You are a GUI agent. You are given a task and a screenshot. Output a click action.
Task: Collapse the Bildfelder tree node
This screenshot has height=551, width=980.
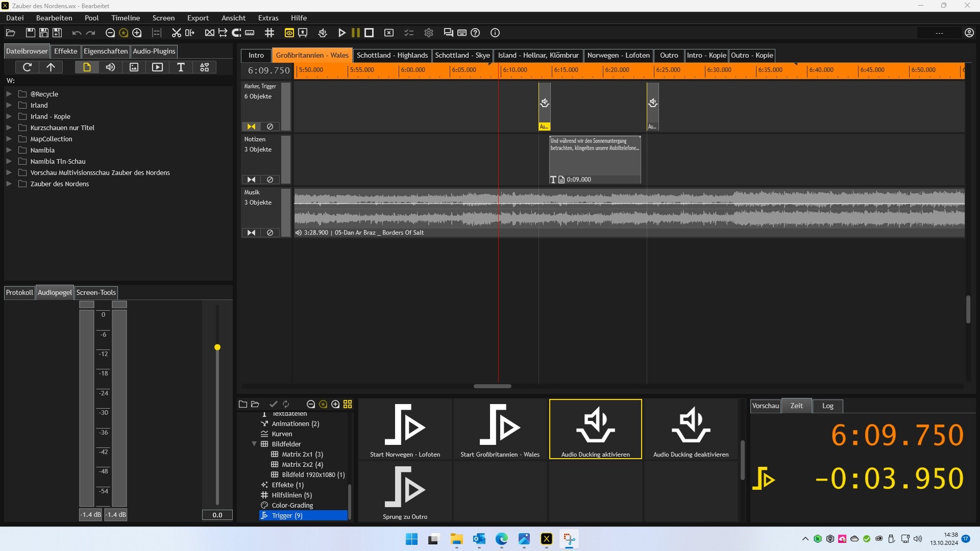(254, 444)
